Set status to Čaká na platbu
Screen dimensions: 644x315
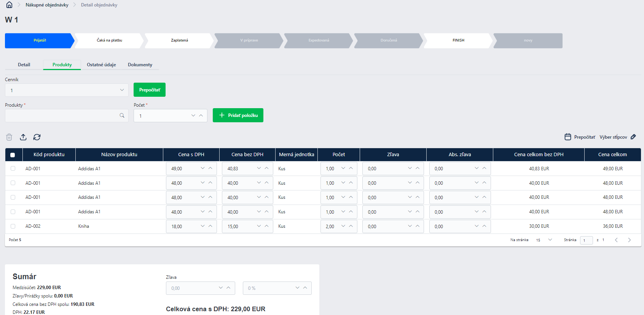109,40
